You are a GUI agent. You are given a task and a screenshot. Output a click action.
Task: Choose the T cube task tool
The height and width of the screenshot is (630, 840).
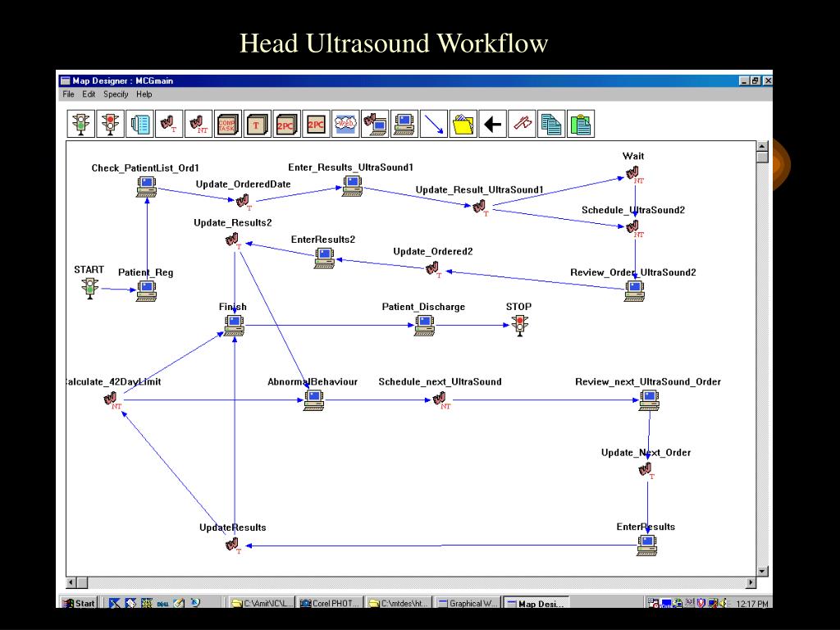(257, 124)
